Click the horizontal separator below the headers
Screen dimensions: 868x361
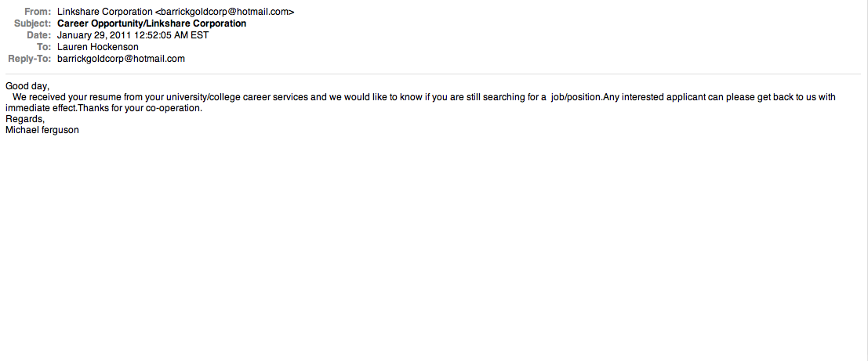433,74
